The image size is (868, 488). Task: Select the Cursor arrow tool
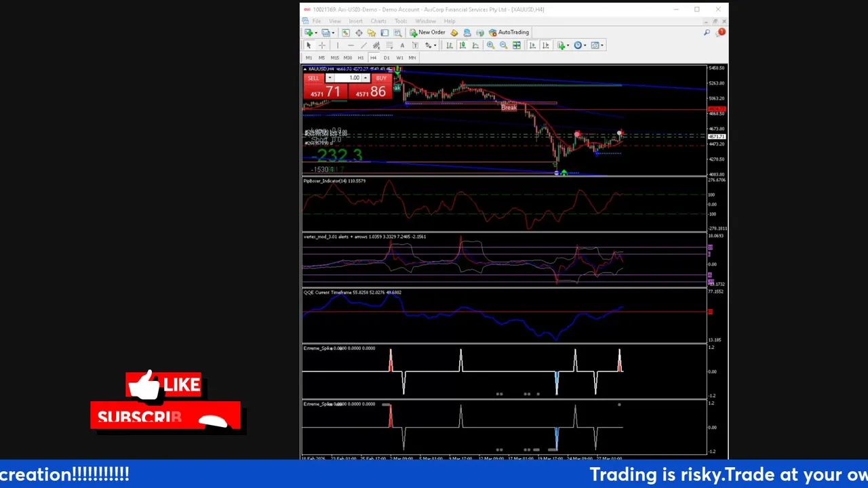pyautogui.click(x=309, y=45)
